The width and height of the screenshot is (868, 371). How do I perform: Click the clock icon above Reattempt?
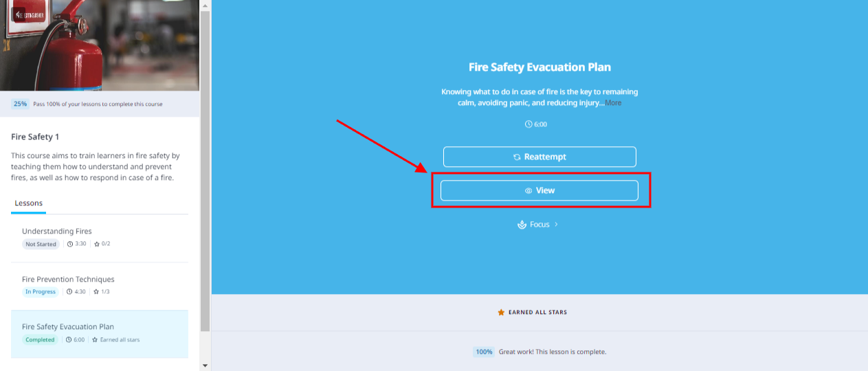pos(528,124)
